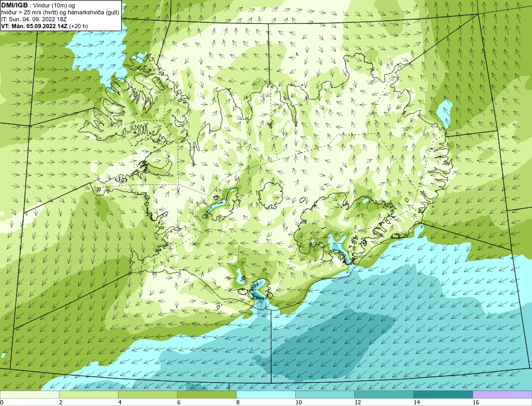Click the 8–10 m/s light cyan legend swatch
This screenshot has width=532, height=406.
point(265,395)
